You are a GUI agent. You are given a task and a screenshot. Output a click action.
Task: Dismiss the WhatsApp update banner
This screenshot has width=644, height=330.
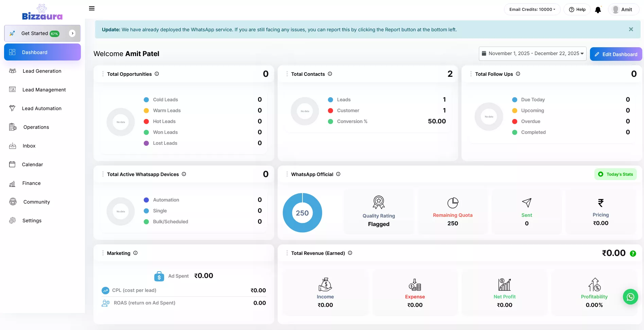point(631,30)
